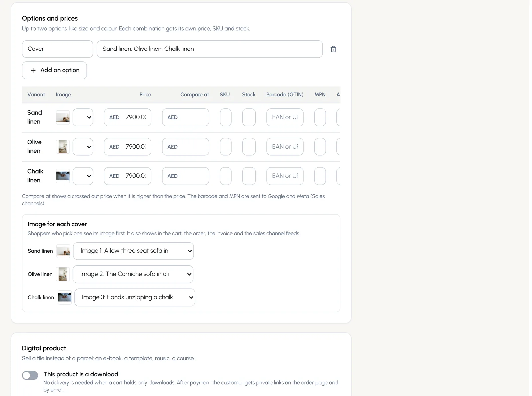Viewport: 532px width, 396px height.
Task: Edit the option values field listing linens
Action: point(210,49)
